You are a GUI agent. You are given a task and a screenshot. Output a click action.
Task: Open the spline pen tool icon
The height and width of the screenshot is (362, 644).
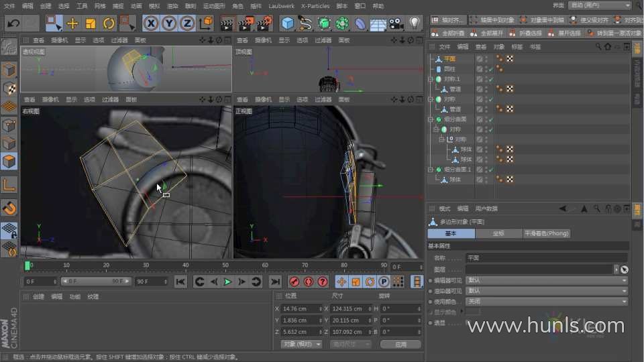click(306, 23)
